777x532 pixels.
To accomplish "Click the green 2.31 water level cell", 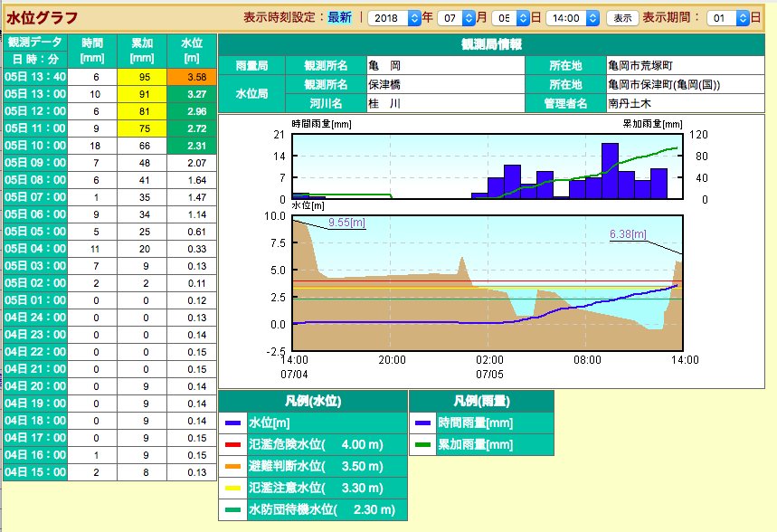I will click(x=192, y=146).
